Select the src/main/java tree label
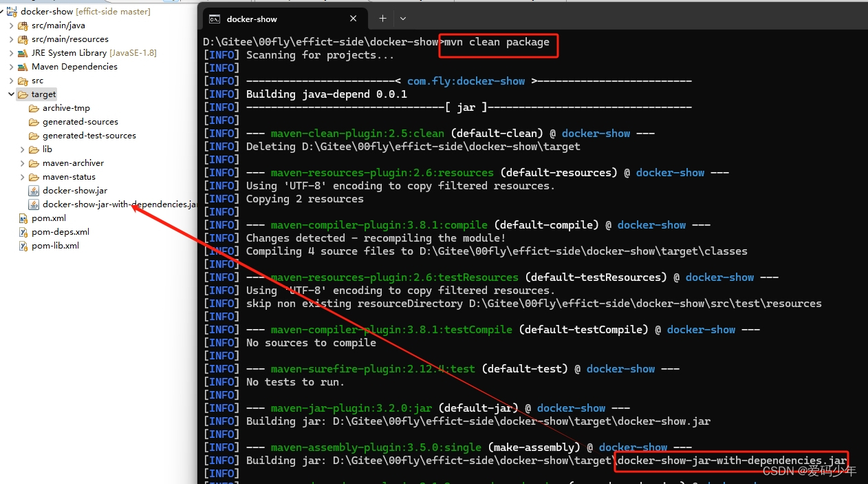Image resolution: width=868 pixels, height=484 pixels. click(x=58, y=25)
